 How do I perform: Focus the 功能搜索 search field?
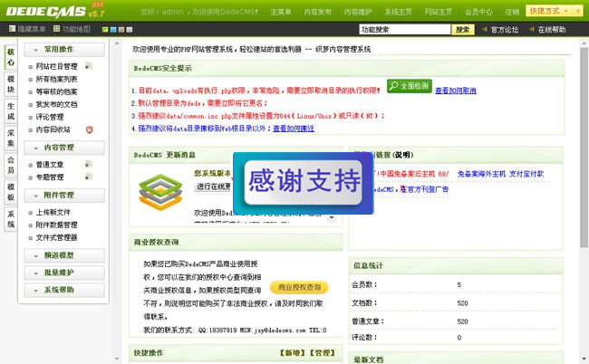click(405, 29)
